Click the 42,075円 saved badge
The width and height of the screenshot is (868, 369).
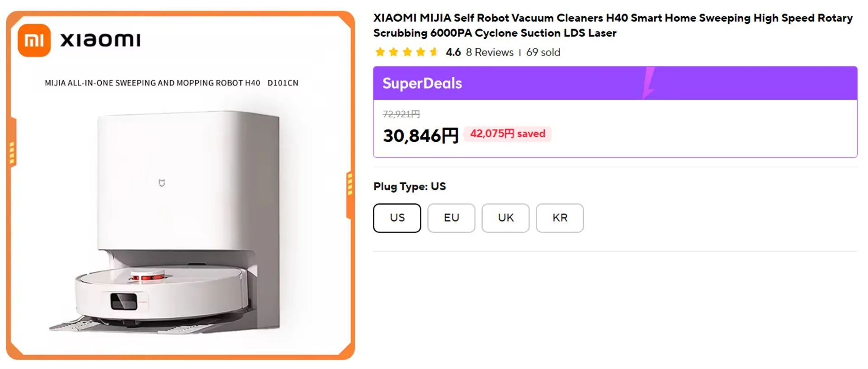(508, 134)
